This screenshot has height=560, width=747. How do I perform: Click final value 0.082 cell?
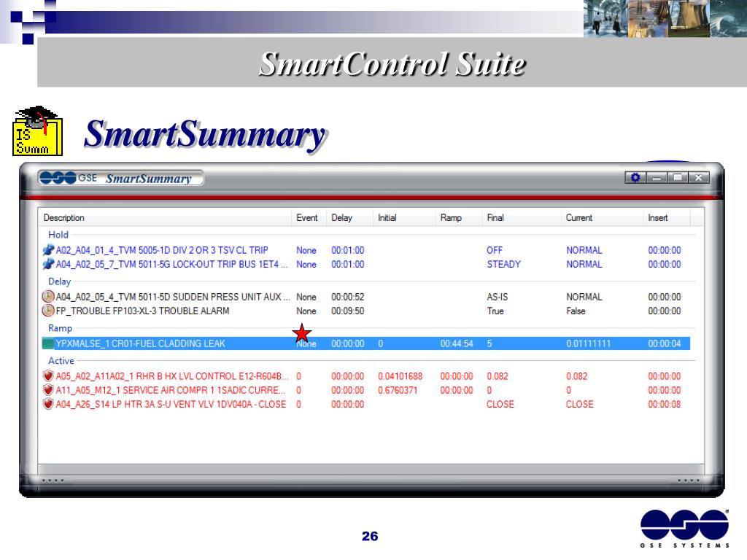[x=497, y=376]
